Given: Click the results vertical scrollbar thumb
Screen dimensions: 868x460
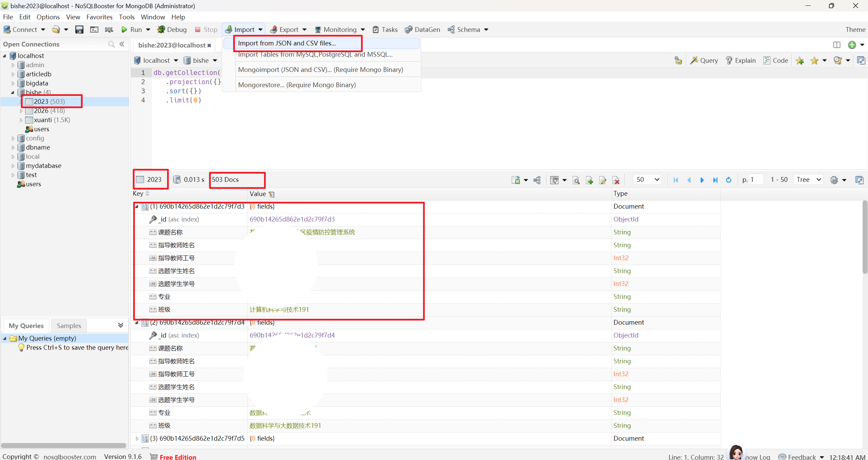Looking at the screenshot, I should pos(865,237).
